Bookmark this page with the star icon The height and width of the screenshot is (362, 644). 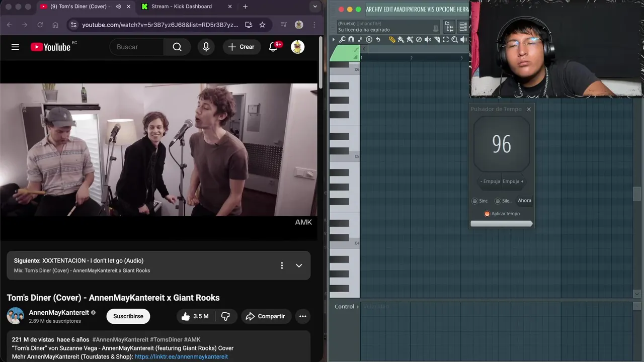[262, 25]
